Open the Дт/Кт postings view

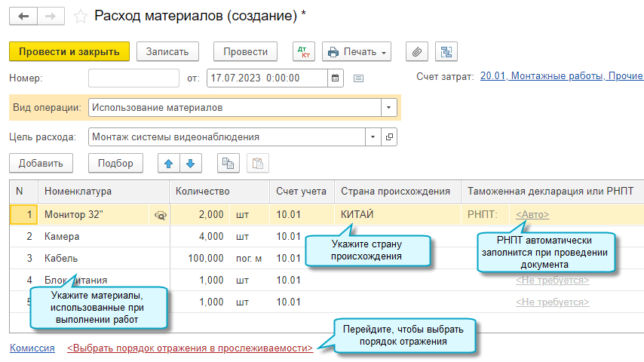click(x=304, y=51)
